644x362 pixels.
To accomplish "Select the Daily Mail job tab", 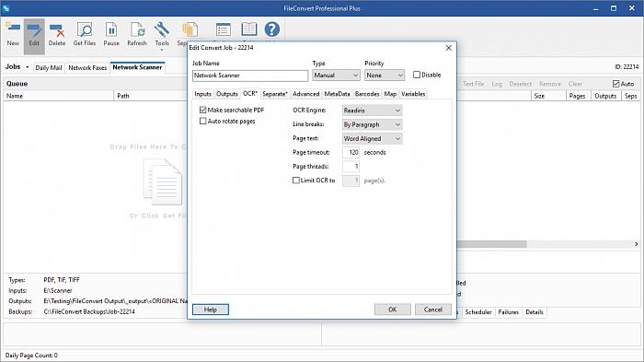I will (x=49, y=68).
